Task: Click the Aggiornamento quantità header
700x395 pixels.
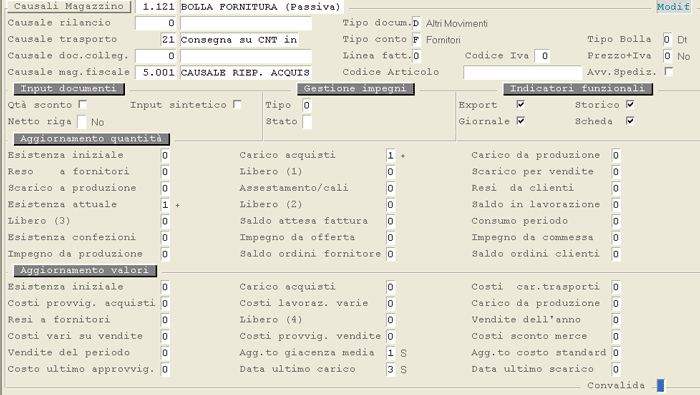Action: click(91, 139)
